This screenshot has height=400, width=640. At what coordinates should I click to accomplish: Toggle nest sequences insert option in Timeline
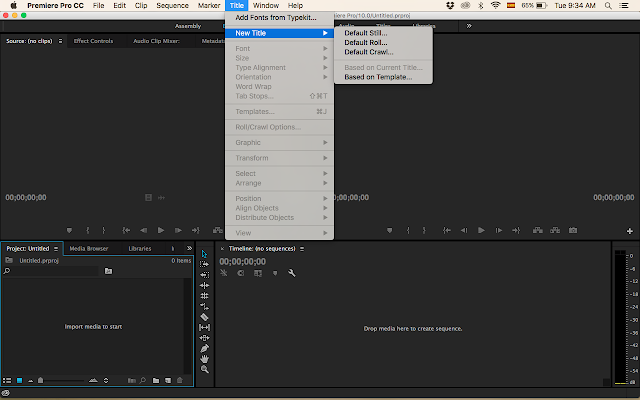(x=224, y=273)
